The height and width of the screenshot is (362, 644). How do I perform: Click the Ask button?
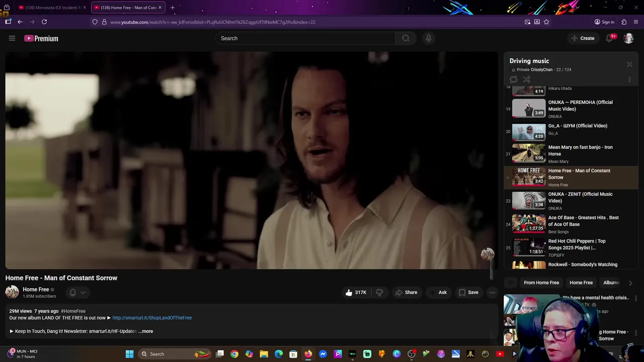coord(438,292)
